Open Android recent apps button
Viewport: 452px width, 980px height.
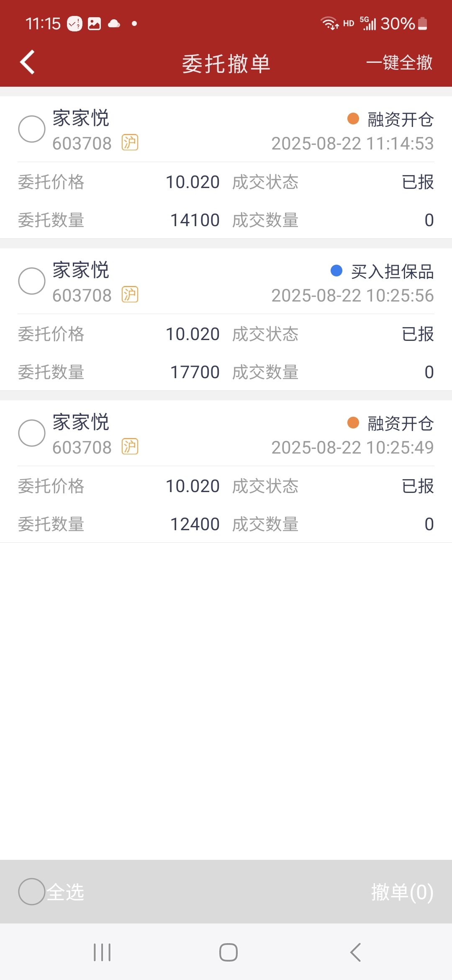click(102, 952)
